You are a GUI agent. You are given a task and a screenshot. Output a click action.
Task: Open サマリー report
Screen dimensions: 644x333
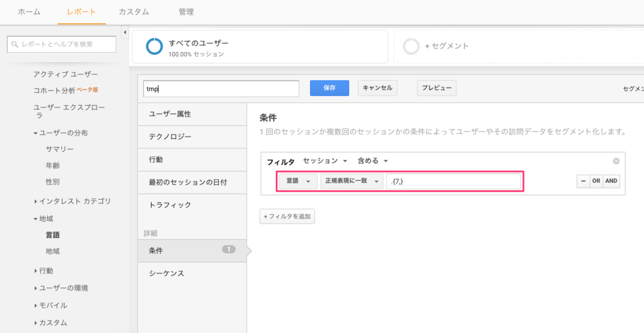60,150
